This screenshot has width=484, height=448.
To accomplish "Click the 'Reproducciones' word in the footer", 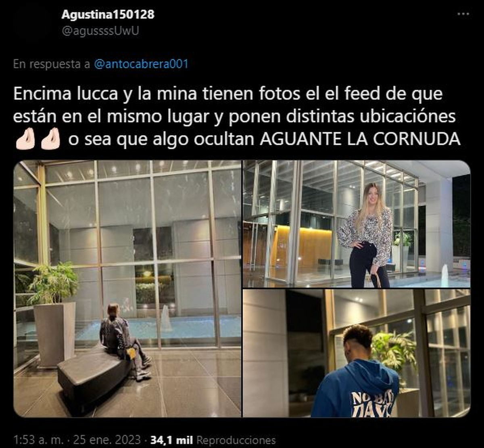I will tap(236, 440).
